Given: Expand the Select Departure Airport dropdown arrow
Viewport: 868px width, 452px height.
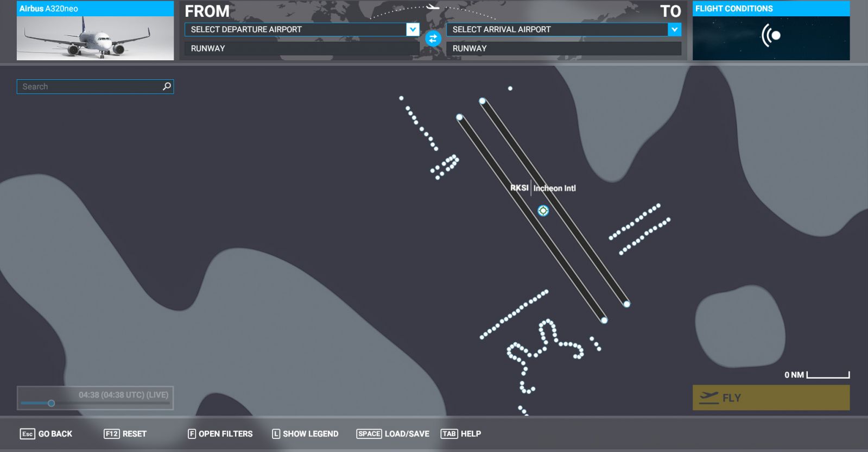Looking at the screenshot, I should [x=413, y=29].
